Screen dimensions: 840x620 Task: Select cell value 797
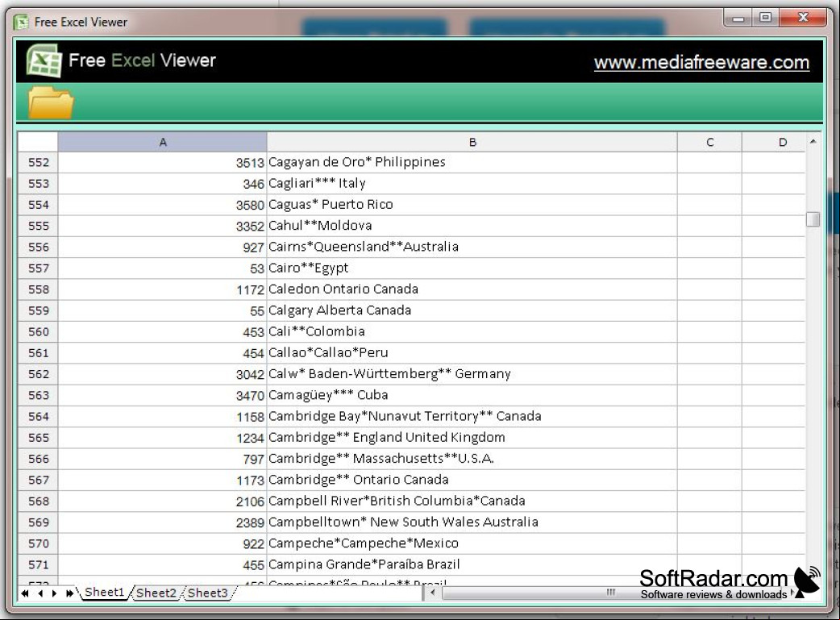162,459
